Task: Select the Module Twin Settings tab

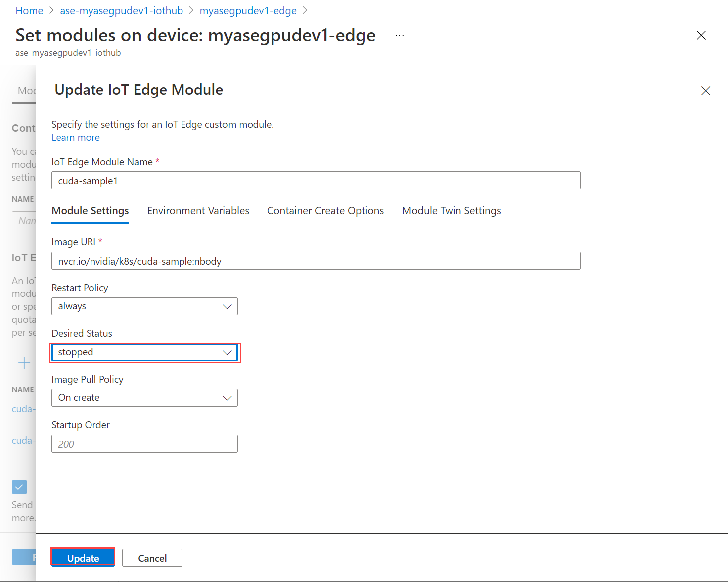Action: [451, 210]
